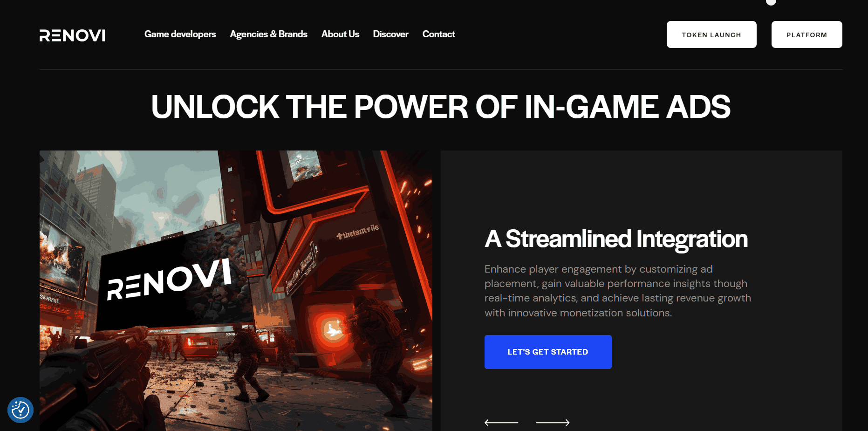Click the instantvile sign in artwork
This screenshot has width=868, height=431.
(358, 231)
